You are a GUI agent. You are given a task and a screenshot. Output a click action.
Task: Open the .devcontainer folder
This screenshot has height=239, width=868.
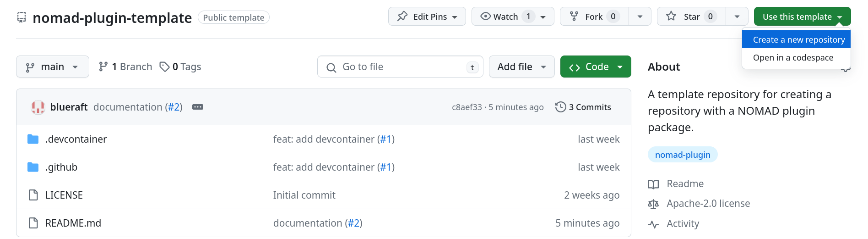pyautogui.click(x=76, y=139)
